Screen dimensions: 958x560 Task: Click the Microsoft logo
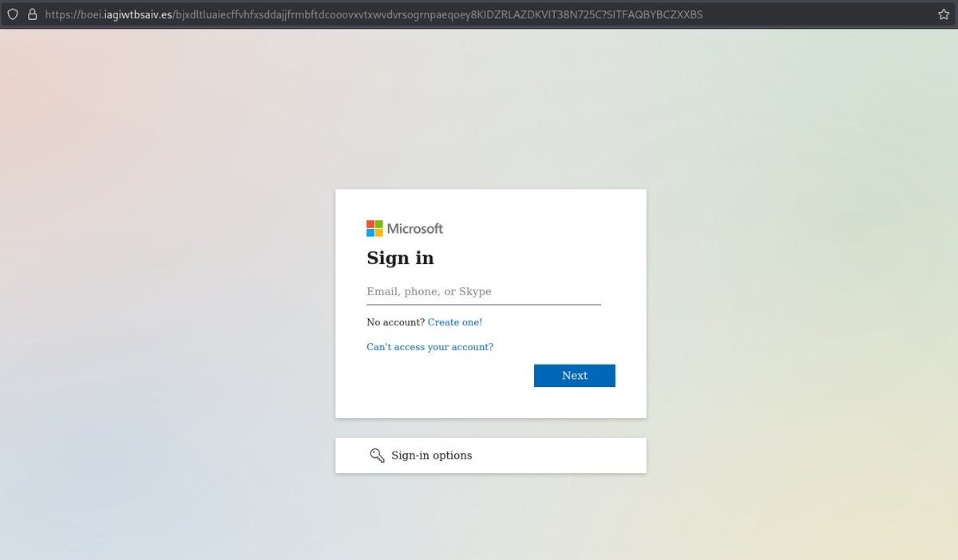tap(405, 229)
